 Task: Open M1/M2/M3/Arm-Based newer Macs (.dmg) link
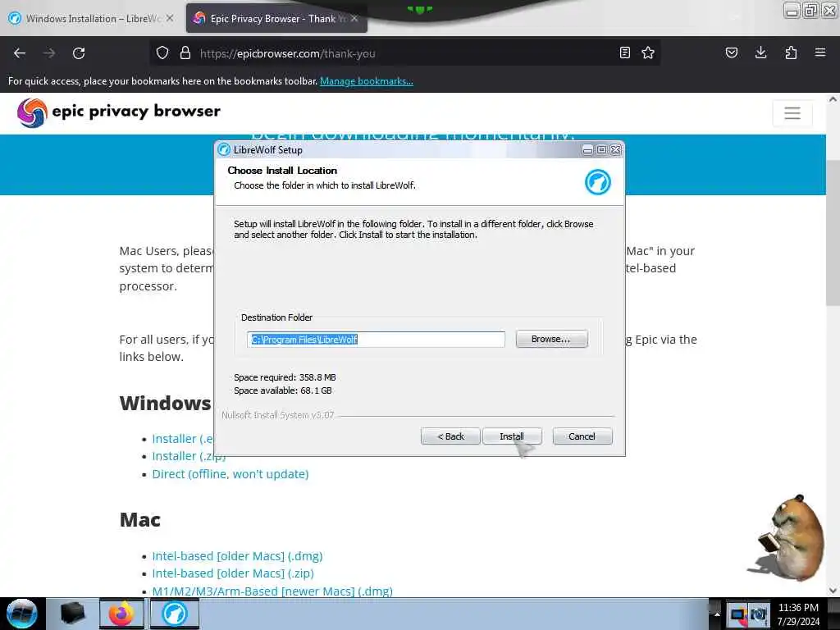[x=272, y=591]
